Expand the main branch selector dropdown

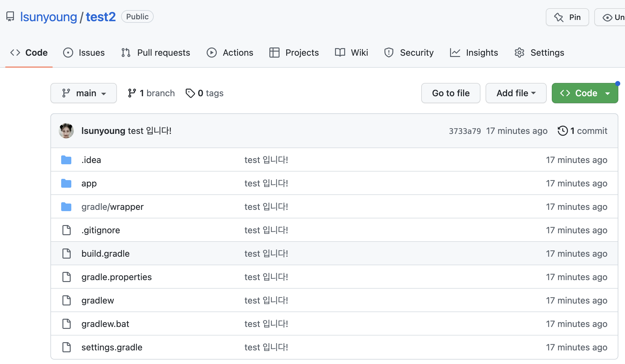coord(84,93)
